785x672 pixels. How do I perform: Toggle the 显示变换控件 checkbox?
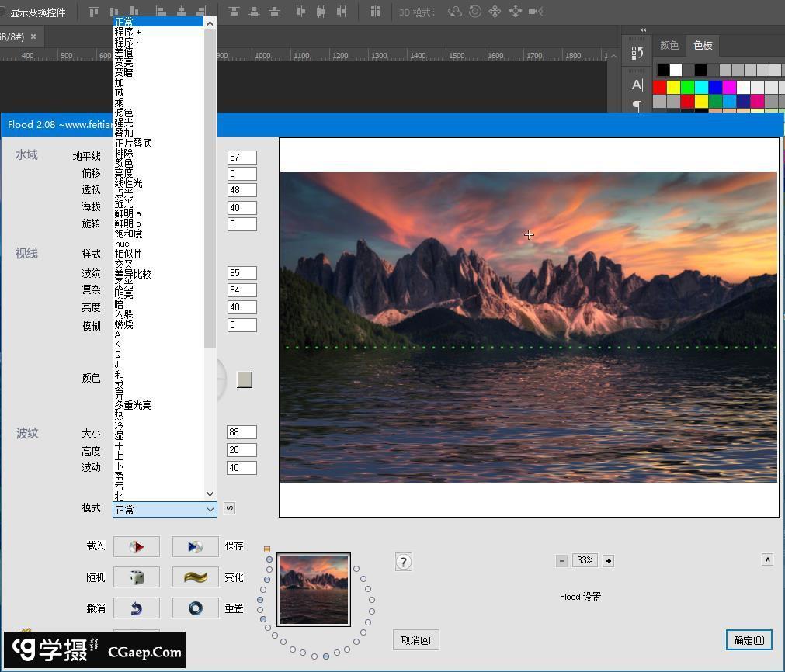pos(2,12)
